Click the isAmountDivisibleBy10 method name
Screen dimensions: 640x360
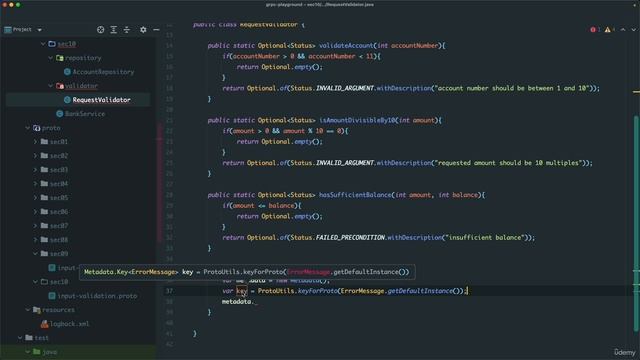(x=357, y=120)
